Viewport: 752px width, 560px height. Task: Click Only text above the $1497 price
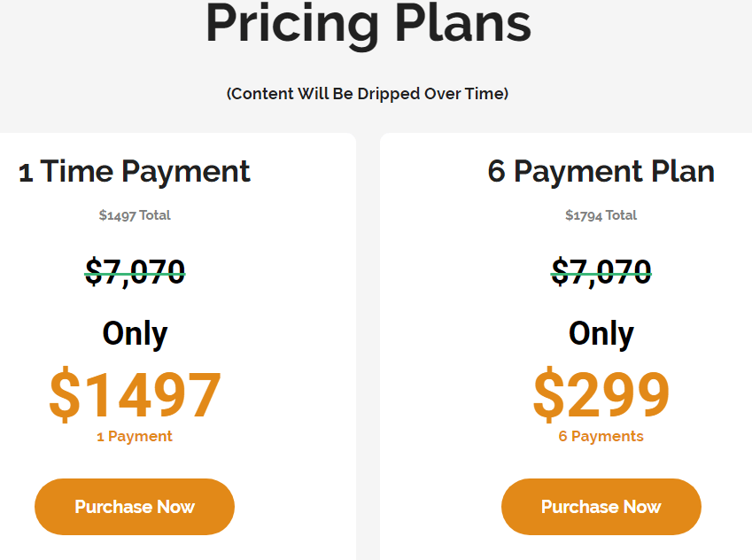(x=135, y=334)
